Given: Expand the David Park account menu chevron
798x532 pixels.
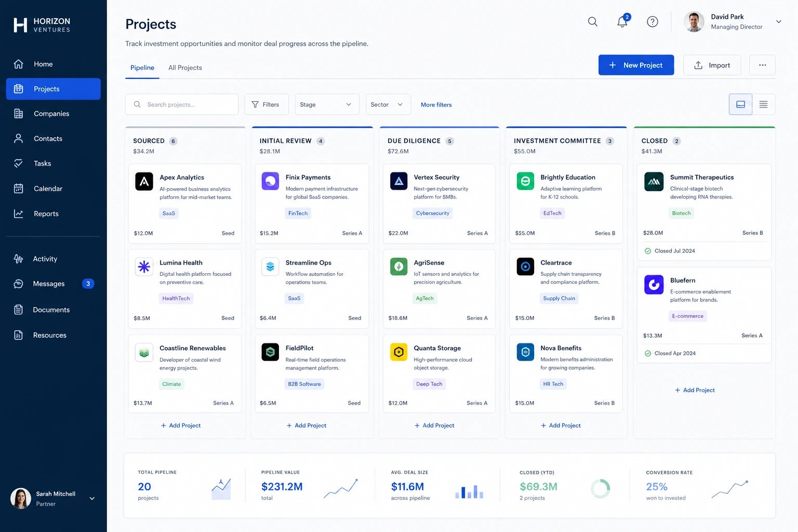Looking at the screenshot, I should (x=778, y=22).
